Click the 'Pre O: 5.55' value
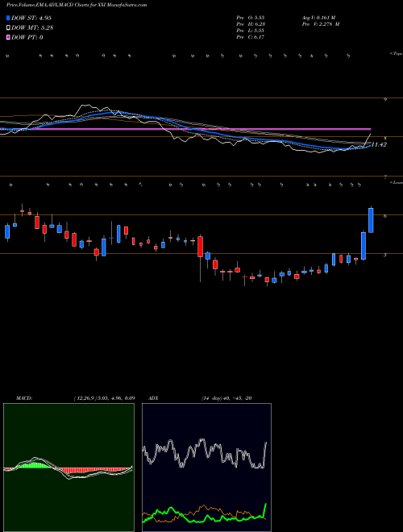Image resolution: width=403 pixels, height=532 pixels. [251, 18]
